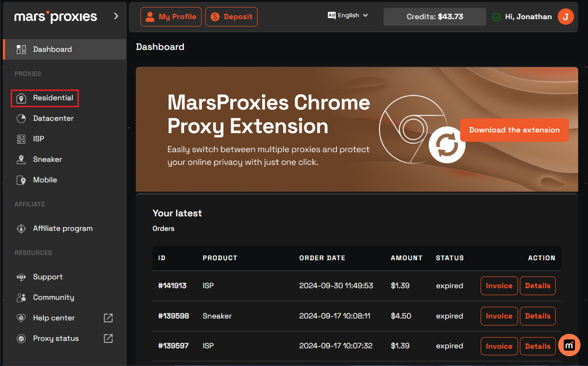Open Details for order #141913
588x366 pixels.
tap(538, 286)
